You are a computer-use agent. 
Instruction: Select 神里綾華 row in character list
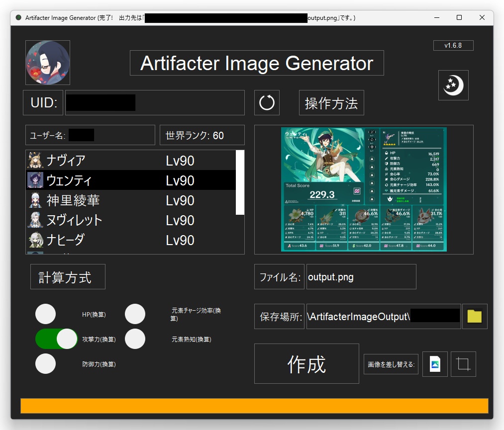pos(131,200)
